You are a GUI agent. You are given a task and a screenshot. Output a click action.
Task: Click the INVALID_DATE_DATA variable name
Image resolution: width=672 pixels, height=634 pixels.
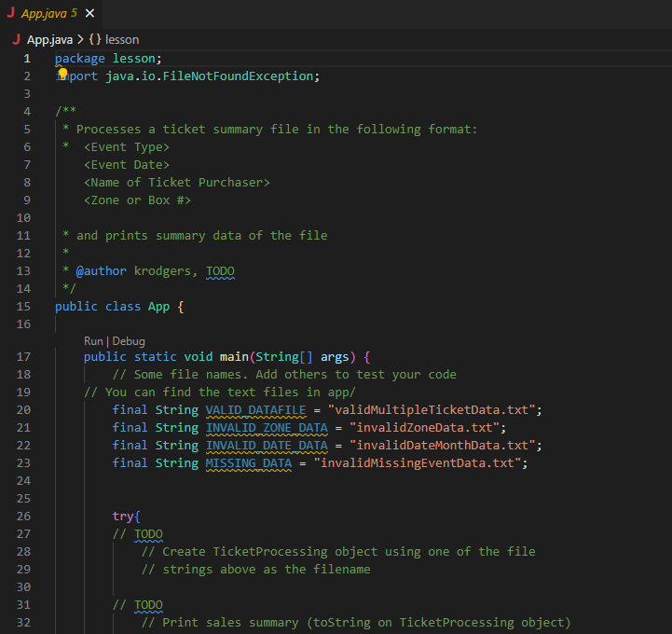pos(267,446)
